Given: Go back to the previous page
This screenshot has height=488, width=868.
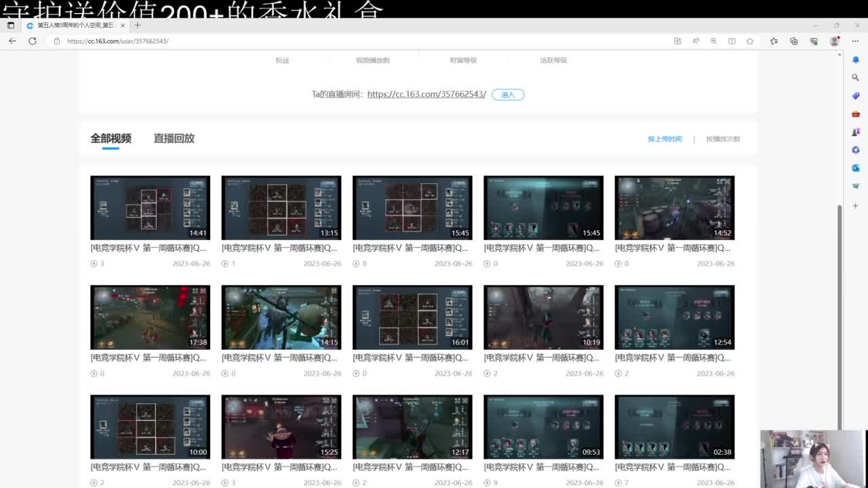Looking at the screenshot, I should pyautogui.click(x=12, y=41).
